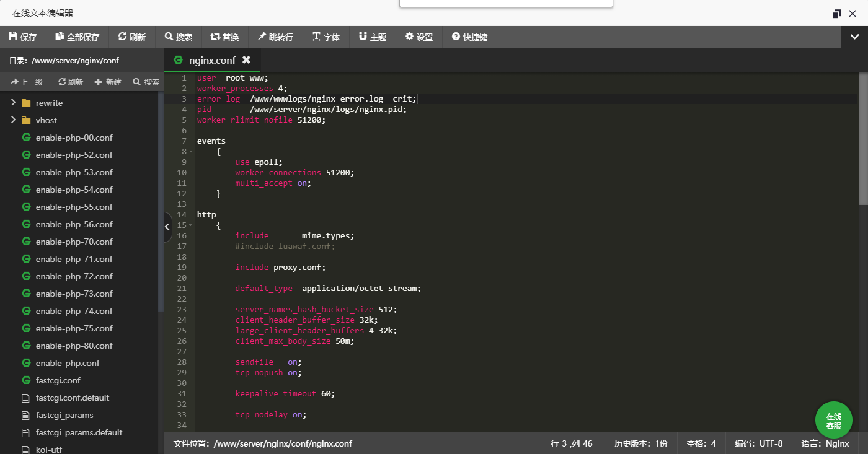Click 全部保存 to save all files
The width and height of the screenshot is (868, 454).
click(77, 37)
